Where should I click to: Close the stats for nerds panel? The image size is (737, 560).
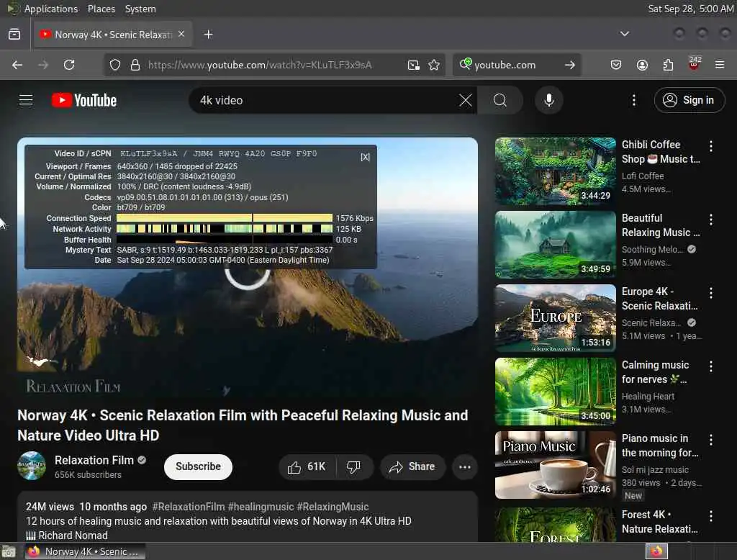pos(365,157)
